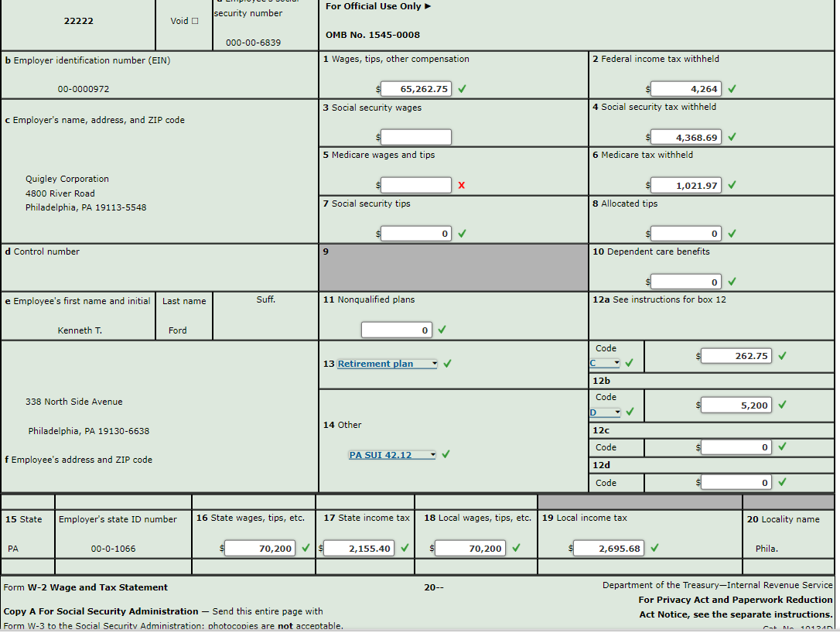
Task: Open the PA SUI 42.12 dropdown in box 14
Action: (x=391, y=454)
